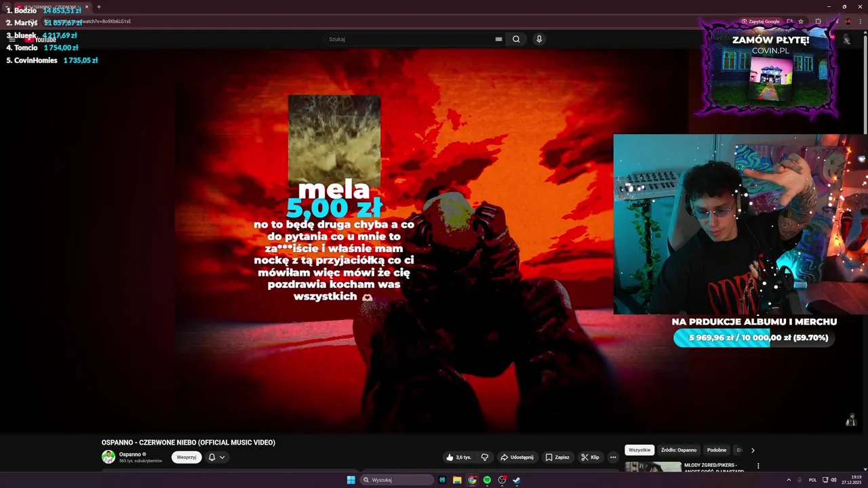Open the Chrome extensions puzzle icon
This screenshot has width=868, height=488.
tap(818, 21)
